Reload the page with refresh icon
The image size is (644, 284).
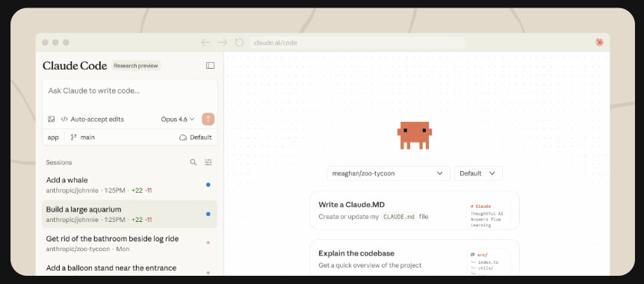point(240,43)
